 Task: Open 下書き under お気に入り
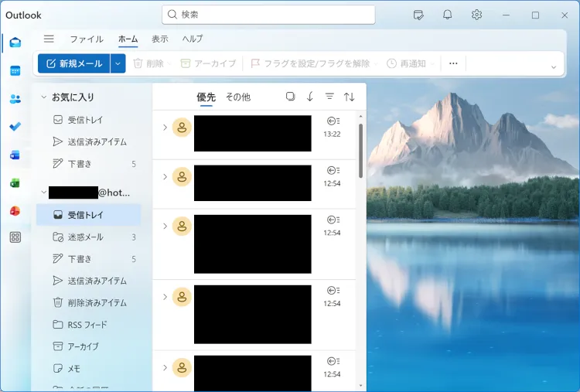coord(89,163)
